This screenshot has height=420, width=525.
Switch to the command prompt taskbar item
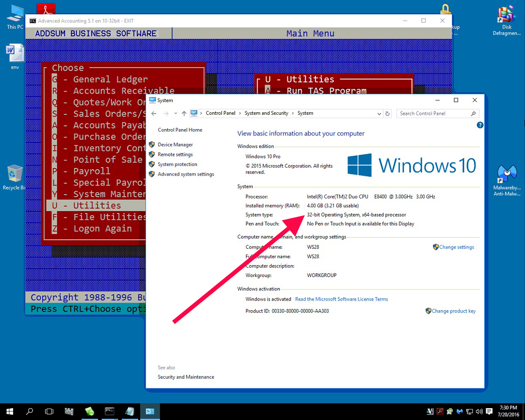tap(109, 411)
